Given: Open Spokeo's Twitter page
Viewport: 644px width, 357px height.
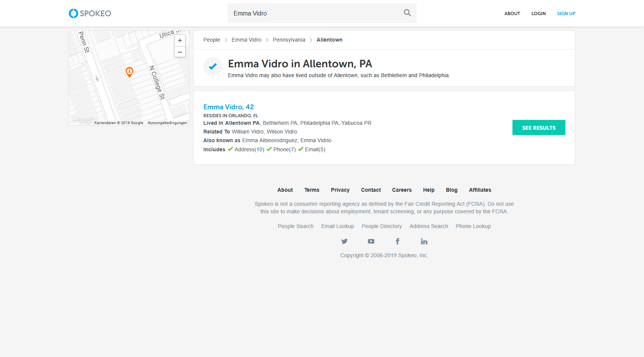Looking at the screenshot, I should 344,241.
